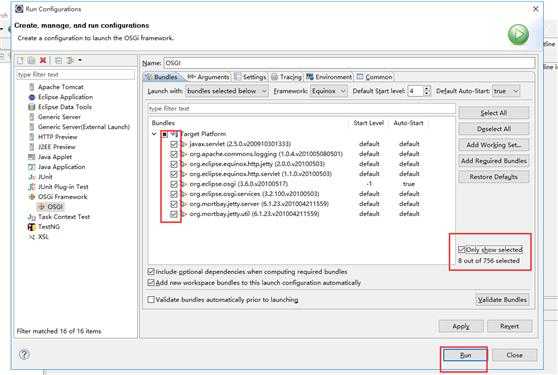Click the Revert button

(x=509, y=326)
